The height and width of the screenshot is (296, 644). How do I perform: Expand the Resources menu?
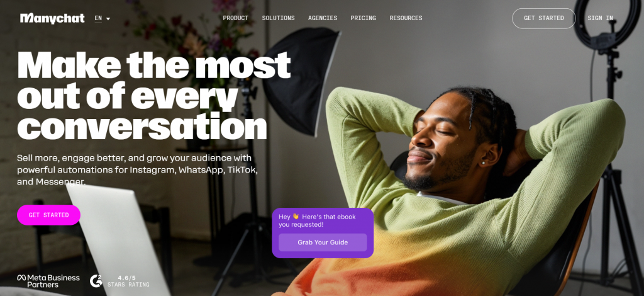(406, 18)
